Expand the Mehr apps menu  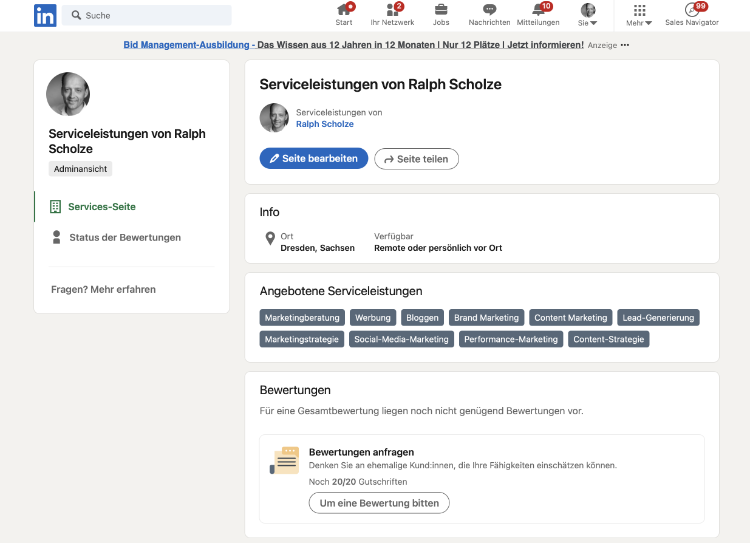click(640, 14)
